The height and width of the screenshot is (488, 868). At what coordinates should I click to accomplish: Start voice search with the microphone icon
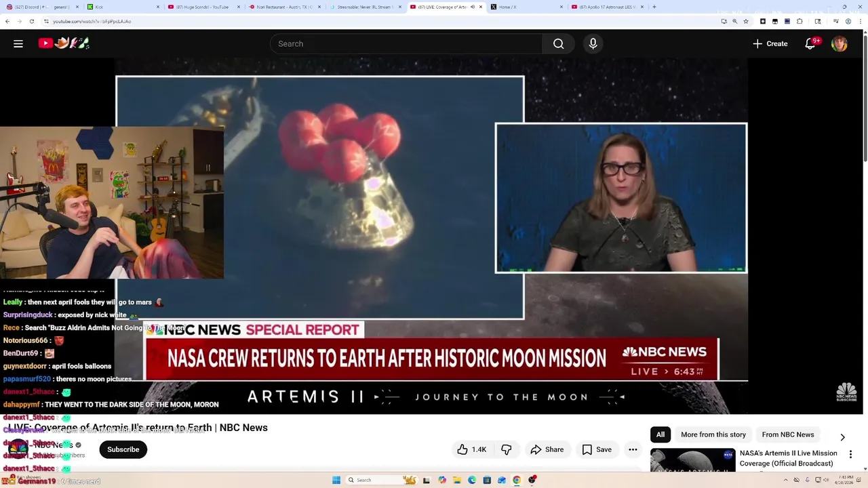click(x=593, y=43)
